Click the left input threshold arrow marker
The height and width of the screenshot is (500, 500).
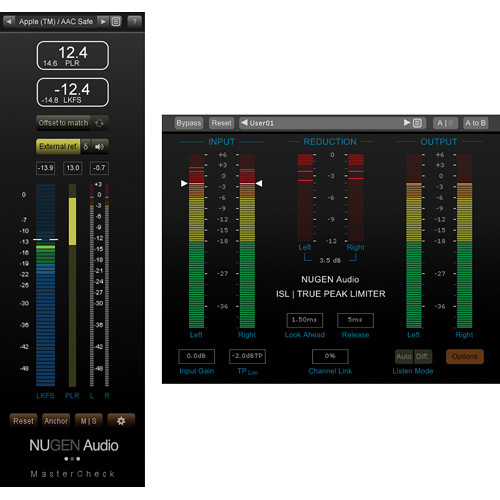184,183
